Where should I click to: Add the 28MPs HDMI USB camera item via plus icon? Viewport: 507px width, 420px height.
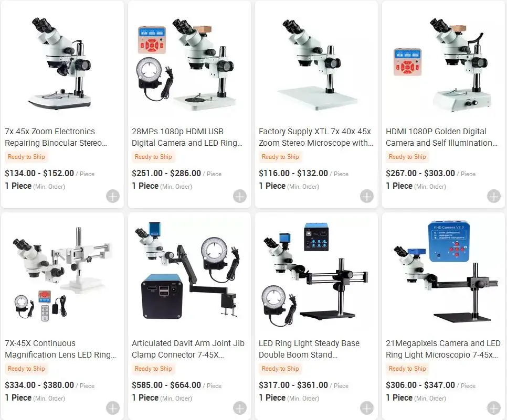pyautogui.click(x=240, y=196)
